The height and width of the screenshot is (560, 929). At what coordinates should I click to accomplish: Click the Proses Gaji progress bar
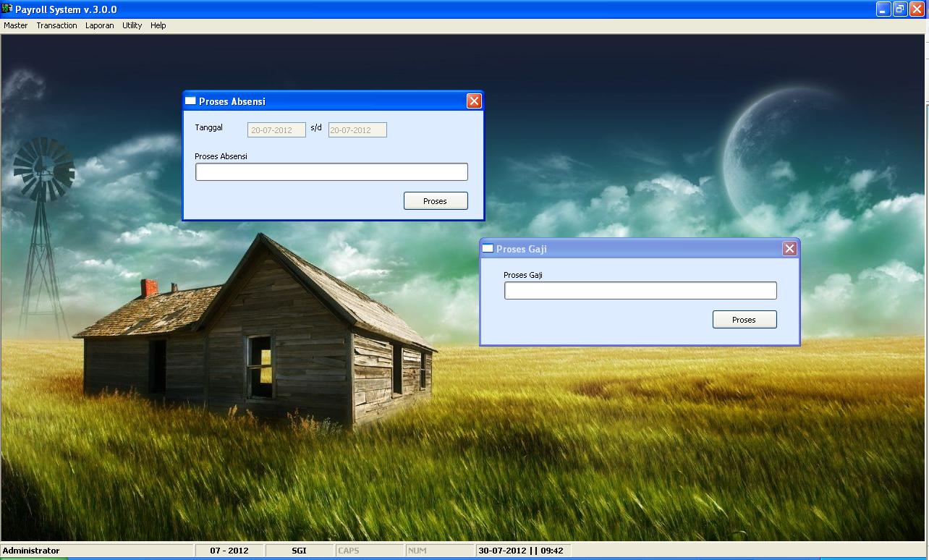(x=640, y=290)
